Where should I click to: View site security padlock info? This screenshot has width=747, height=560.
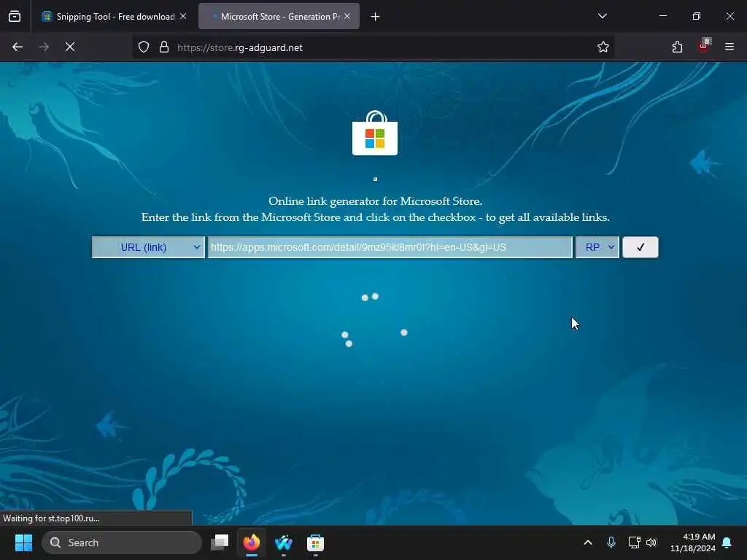click(164, 47)
